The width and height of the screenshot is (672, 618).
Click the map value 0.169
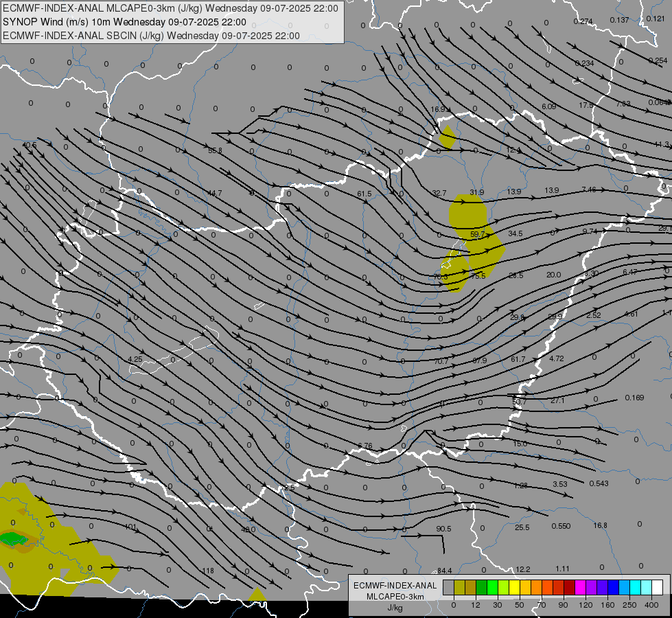[634, 398]
